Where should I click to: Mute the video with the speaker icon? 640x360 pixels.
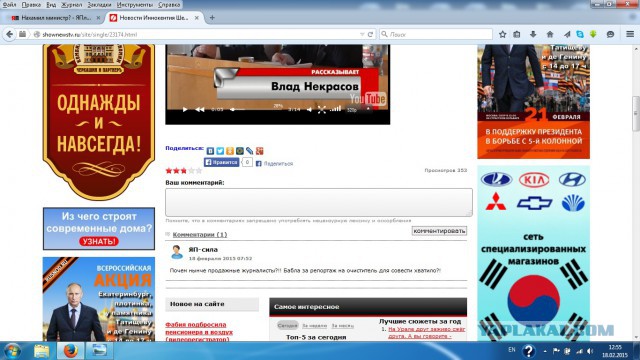pyautogui.click(x=309, y=109)
